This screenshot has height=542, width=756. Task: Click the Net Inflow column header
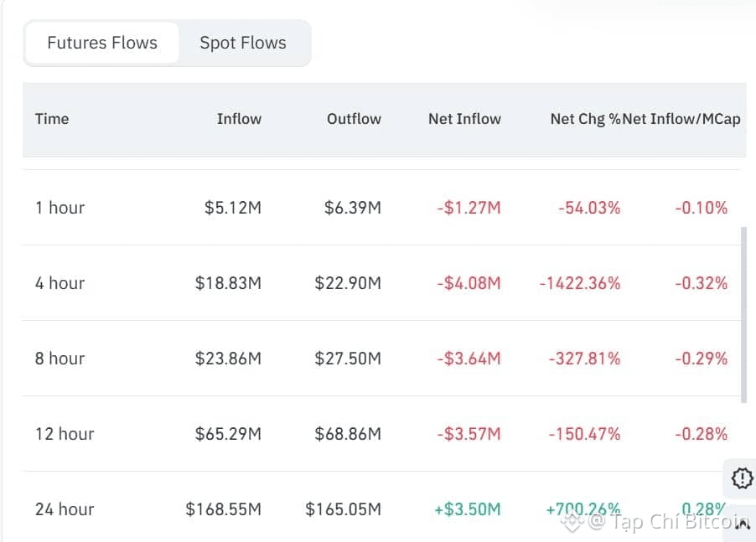point(464,119)
